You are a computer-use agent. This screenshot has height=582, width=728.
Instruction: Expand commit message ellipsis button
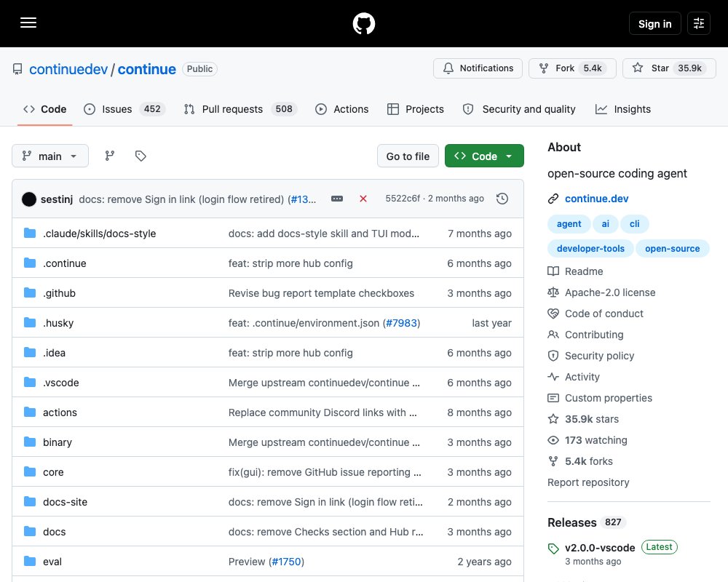[337, 199]
